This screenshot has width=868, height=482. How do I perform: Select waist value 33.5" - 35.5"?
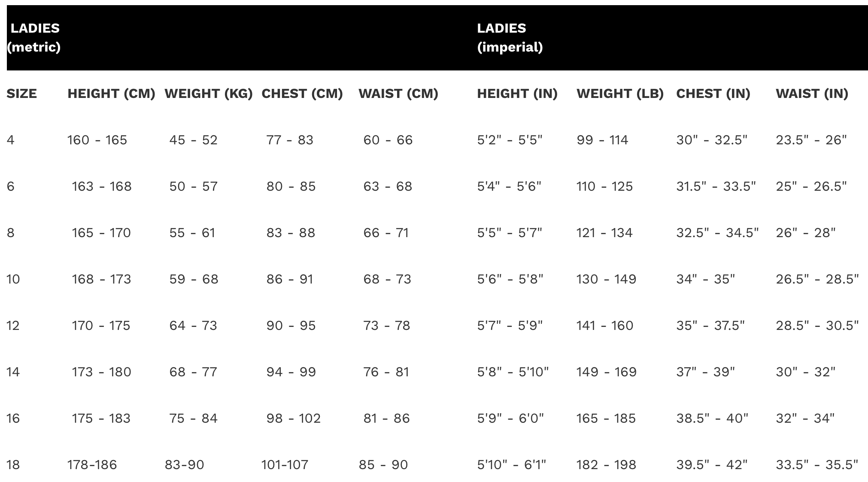817,465
